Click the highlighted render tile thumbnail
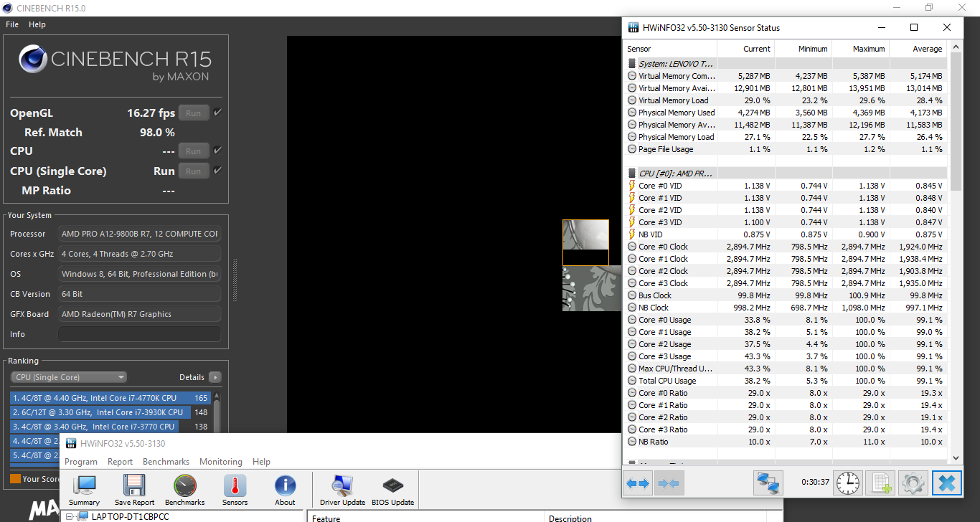980x522 pixels. pyautogui.click(x=585, y=242)
